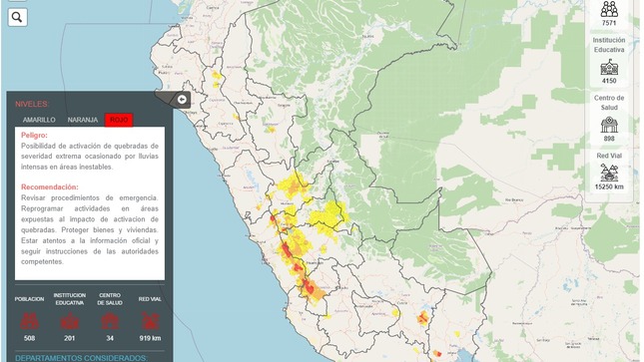Screen dimensions: 644x362
Task: Select the population icon above 7571
Action: click(x=609, y=9)
